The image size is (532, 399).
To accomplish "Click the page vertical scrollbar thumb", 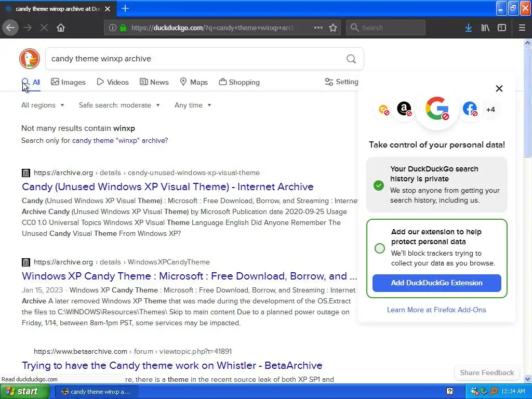I will pyautogui.click(x=528, y=102).
